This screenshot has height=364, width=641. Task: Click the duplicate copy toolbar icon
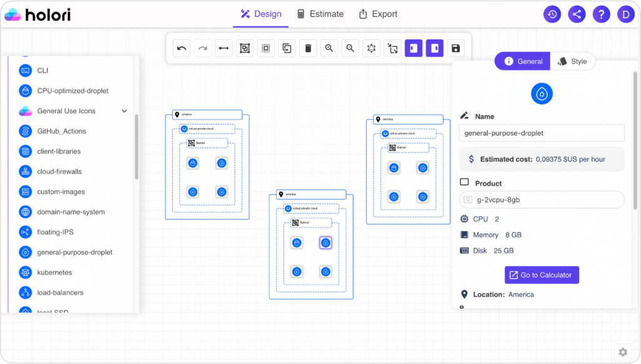[x=287, y=48]
